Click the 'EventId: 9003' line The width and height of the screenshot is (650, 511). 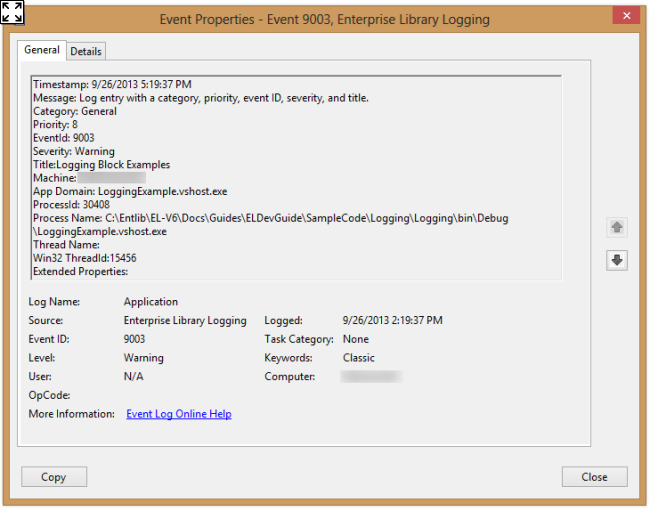64,138
